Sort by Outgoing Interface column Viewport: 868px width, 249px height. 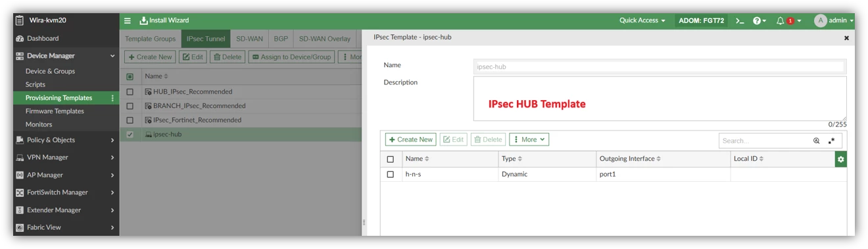[x=630, y=159]
